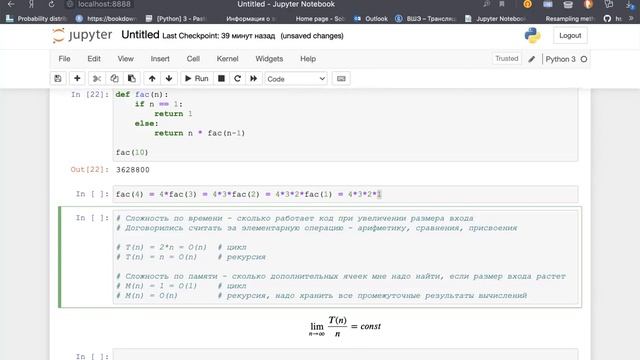Click the output value 3628800
Screen dimensions: 640x360
coord(133,170)
